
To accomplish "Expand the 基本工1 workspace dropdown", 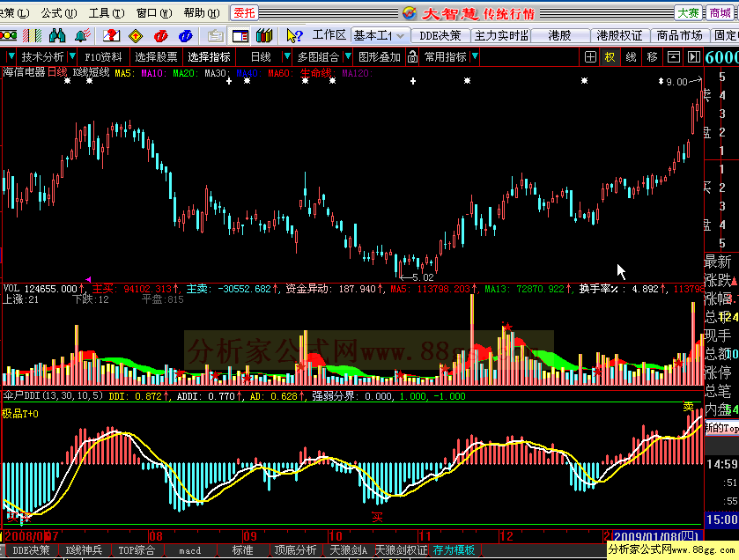I will (400, 36).
